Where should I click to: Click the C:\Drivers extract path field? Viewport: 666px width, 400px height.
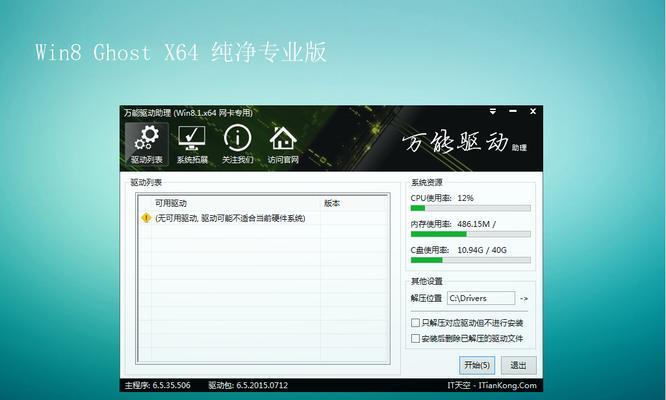click(x=481, y=298)
